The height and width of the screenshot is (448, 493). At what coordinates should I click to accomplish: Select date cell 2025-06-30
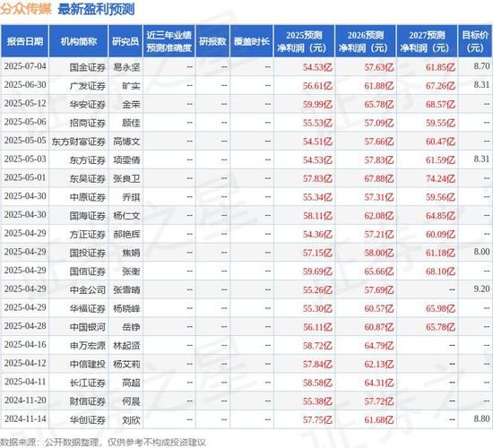[25, 85]
